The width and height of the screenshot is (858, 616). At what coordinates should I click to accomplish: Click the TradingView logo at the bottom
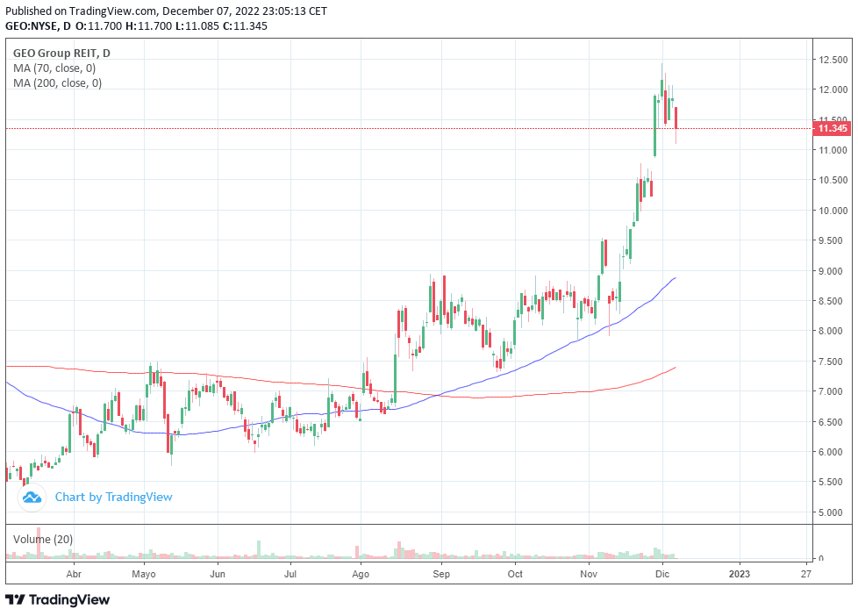click(x=57, y=600)
